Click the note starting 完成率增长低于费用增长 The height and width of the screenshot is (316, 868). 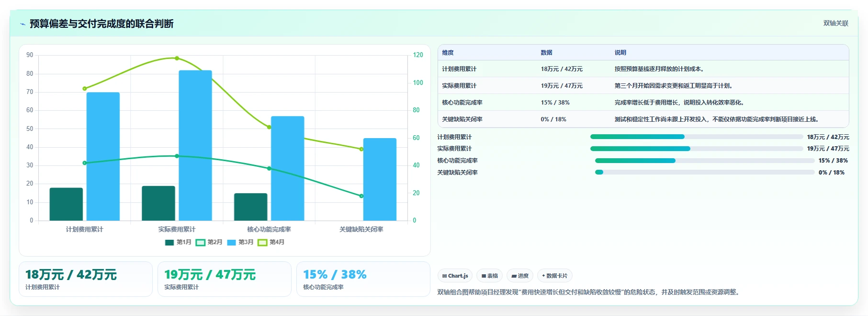679,103
